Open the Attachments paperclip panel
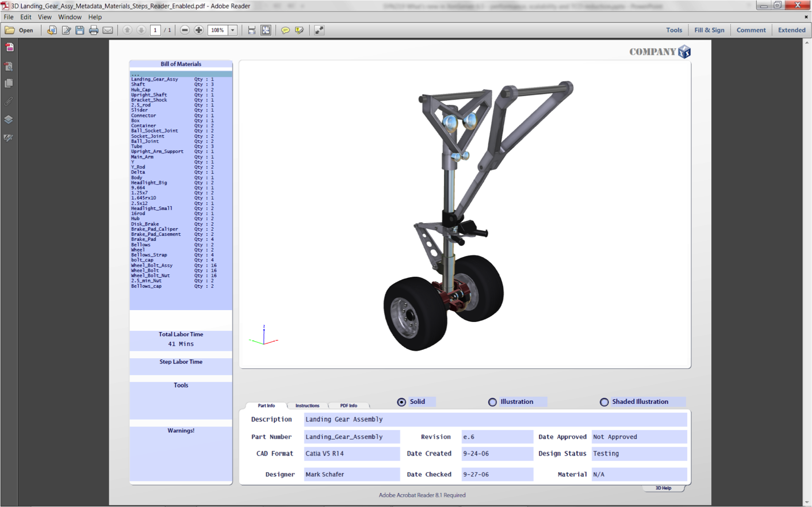Screen dimensions: 812x507 [x=9, y=101]
